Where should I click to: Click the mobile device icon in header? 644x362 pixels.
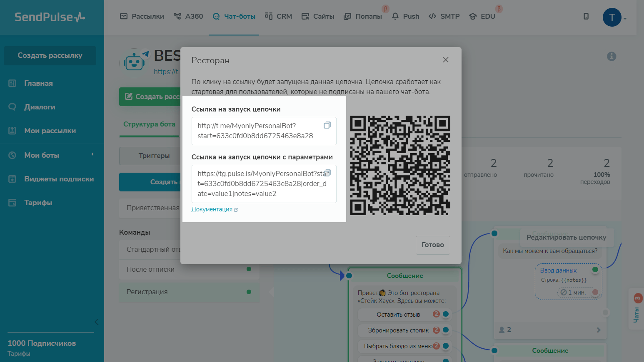point(586,16)
